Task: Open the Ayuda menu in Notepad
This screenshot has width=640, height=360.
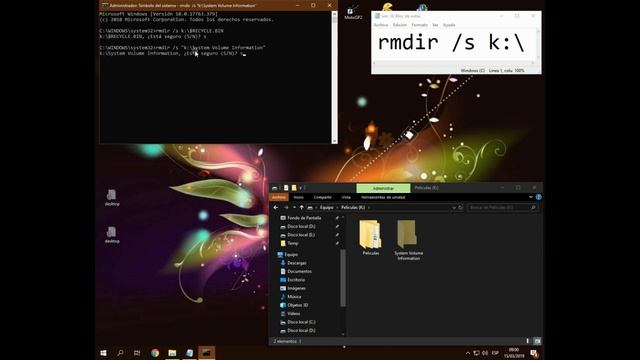Action: pyautogui.click(x=449, y=25)
